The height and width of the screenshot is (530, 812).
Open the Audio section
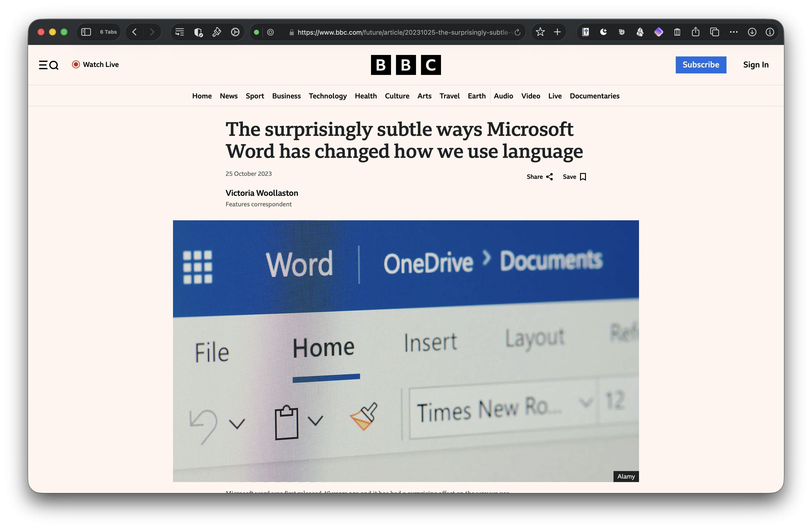point(503,96)
